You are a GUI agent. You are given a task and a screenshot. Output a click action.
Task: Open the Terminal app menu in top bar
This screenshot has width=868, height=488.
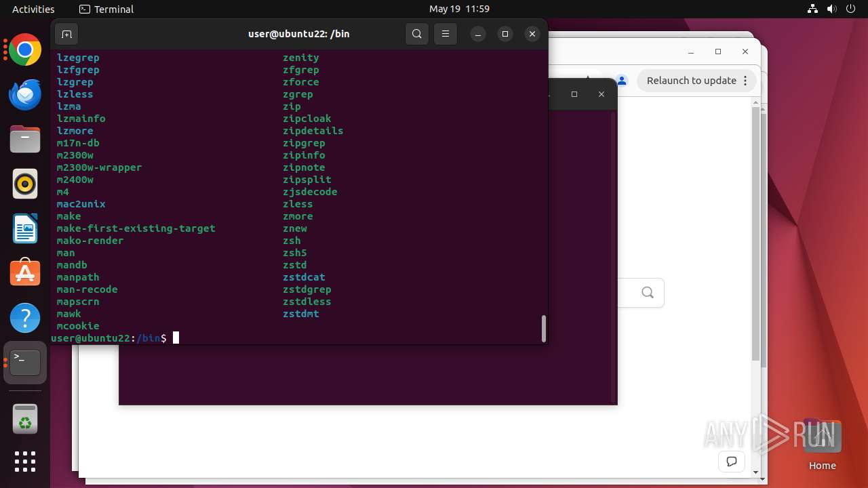[x=106, y=9]
